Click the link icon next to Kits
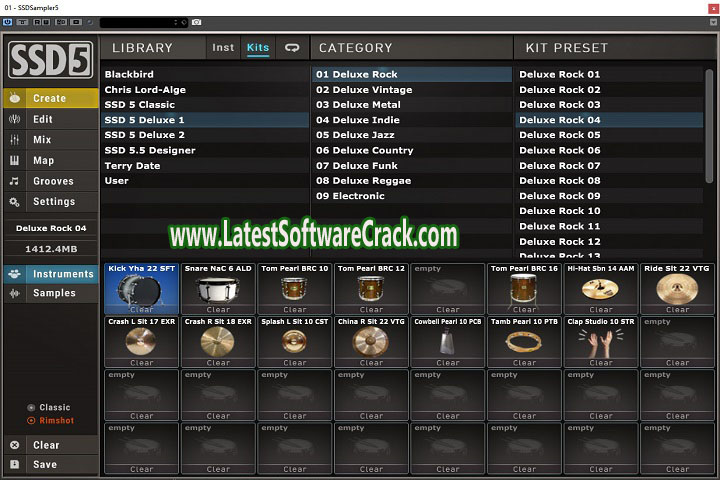 tap(292, 47)
